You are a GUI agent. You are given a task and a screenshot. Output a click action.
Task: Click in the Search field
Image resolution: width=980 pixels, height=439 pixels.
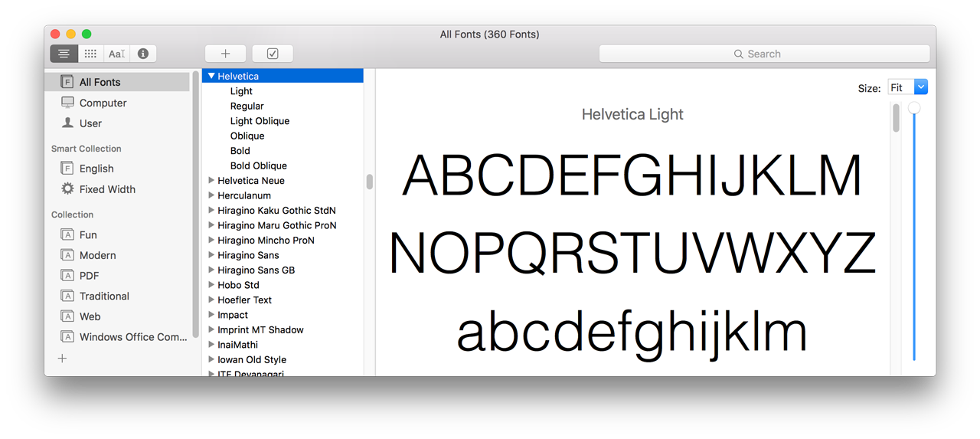pos(763,54)
